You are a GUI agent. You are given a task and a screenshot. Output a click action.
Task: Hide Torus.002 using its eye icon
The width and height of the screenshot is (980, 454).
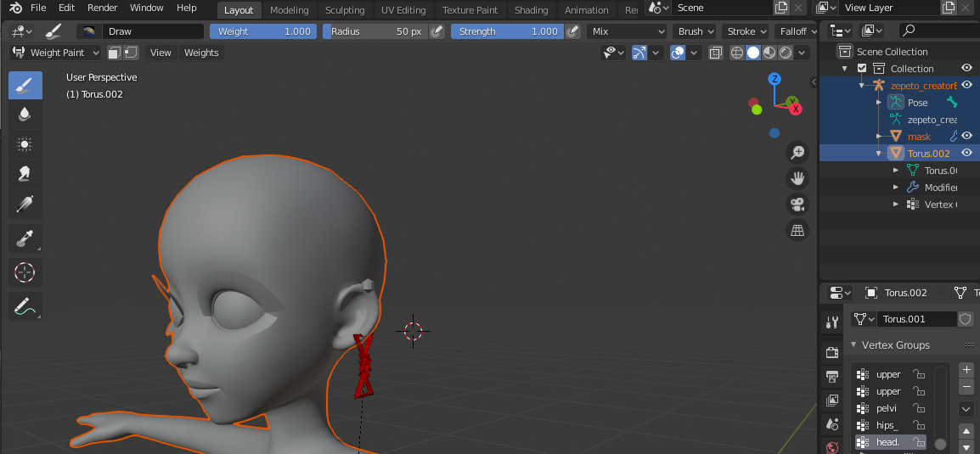coord(967,153)
